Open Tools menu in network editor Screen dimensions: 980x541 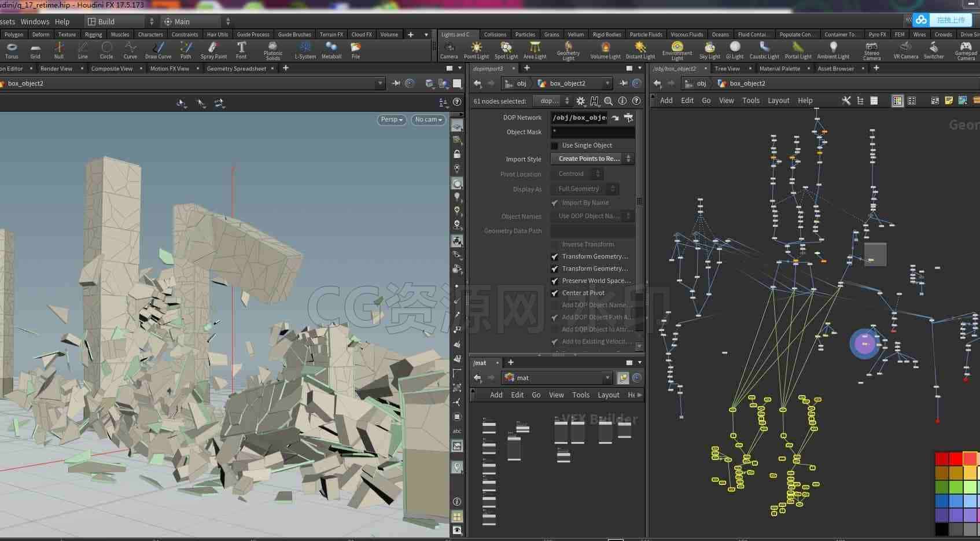click(751, 100)
